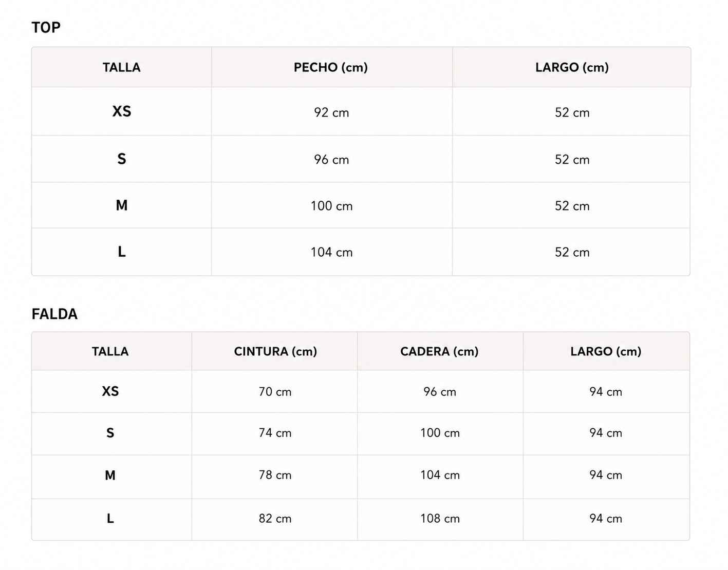Screen dimensions: 728x570
Task: Select the FALDA section heading
Action: click(54, 314)
